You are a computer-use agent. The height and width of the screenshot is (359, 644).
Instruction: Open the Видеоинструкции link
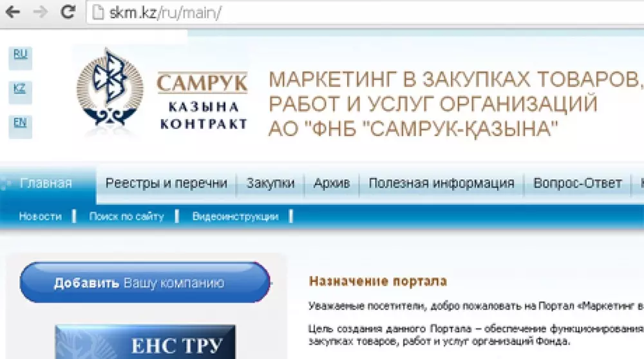click(235, 217)
